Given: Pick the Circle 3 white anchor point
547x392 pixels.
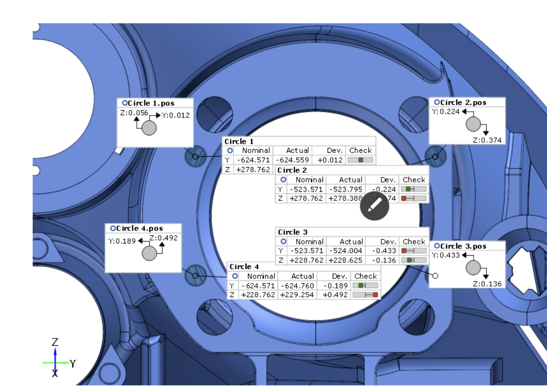Looking at the screenshot, I should coord(435,276).
